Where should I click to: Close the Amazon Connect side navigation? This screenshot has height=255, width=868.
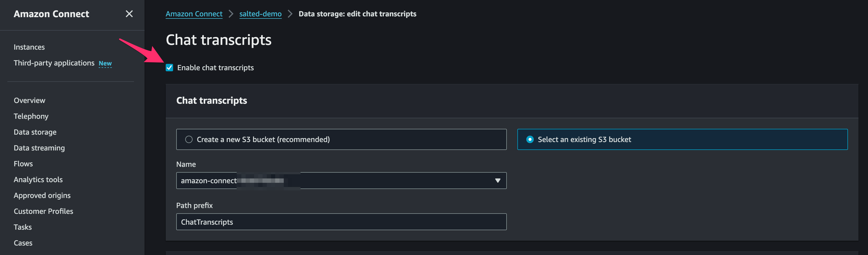(129, 14)
